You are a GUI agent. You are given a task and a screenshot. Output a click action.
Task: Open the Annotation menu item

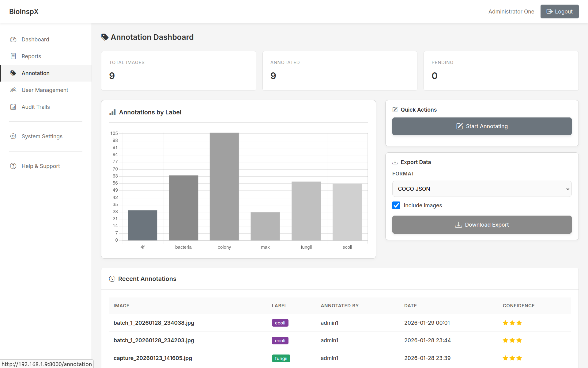[36, 73]
